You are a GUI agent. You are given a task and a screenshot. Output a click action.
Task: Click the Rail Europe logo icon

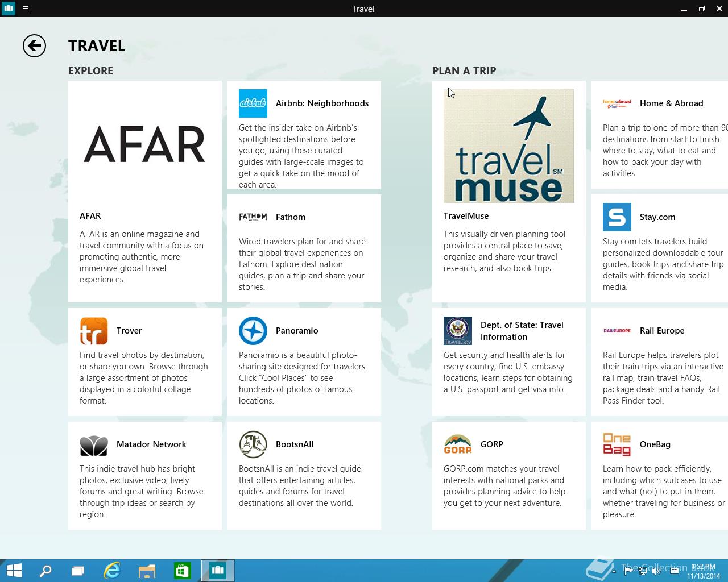(617, 331)
